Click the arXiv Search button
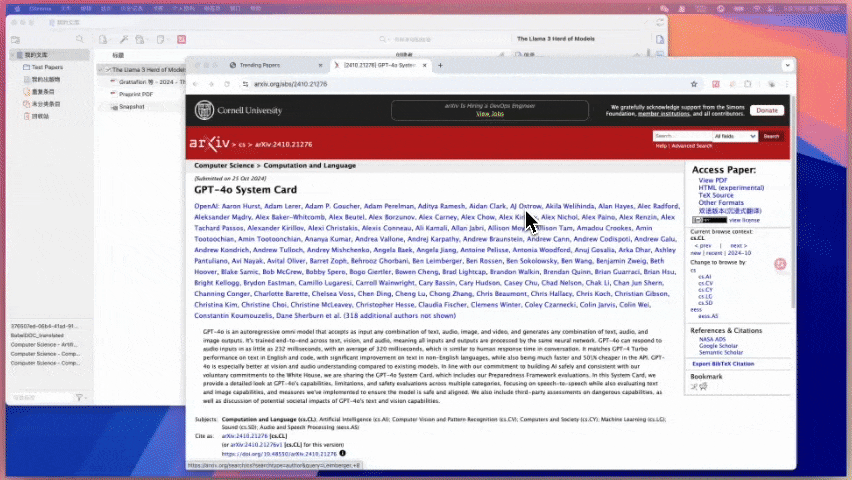The height and width of the screenshot is (480, 852). click(771, 136)
